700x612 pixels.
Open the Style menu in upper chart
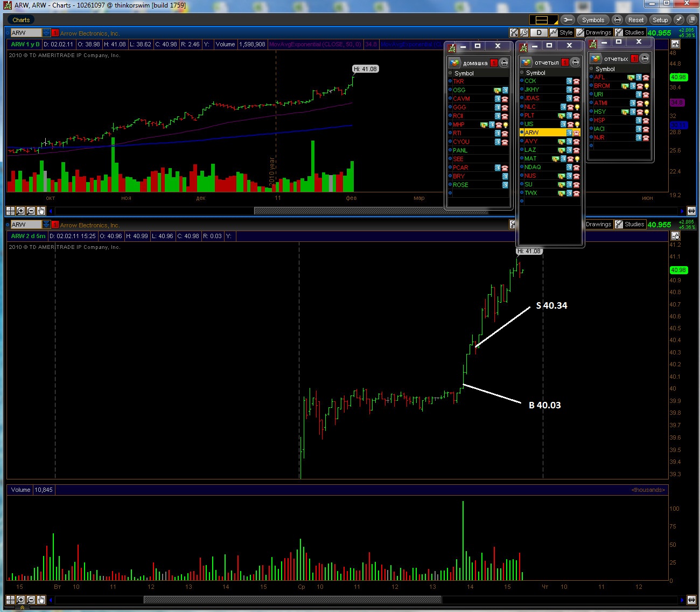561,33
